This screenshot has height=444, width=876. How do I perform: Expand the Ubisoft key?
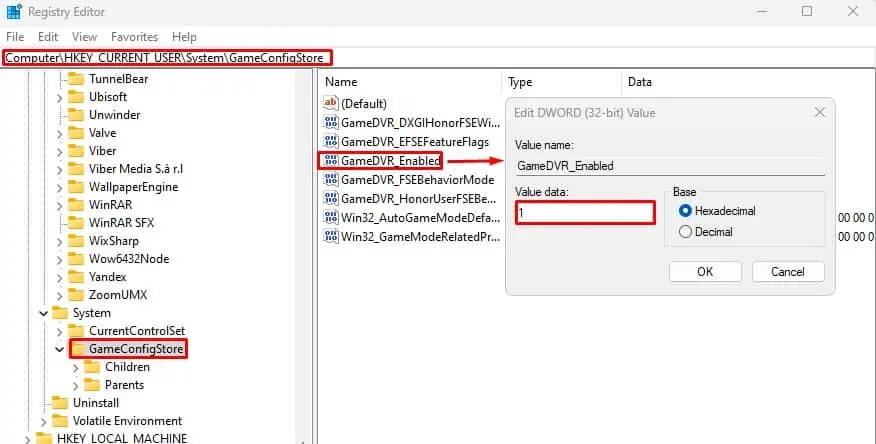click(x=59, y=98)
